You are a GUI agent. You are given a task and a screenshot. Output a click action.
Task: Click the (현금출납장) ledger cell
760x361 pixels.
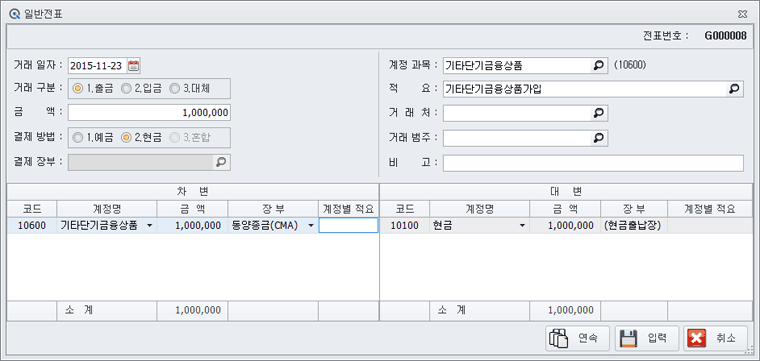tap(634, 225)
